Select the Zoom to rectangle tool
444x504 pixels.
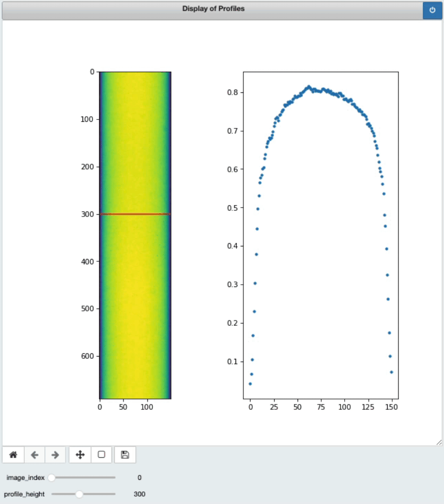pyautogui.click(x=101, y=455)
